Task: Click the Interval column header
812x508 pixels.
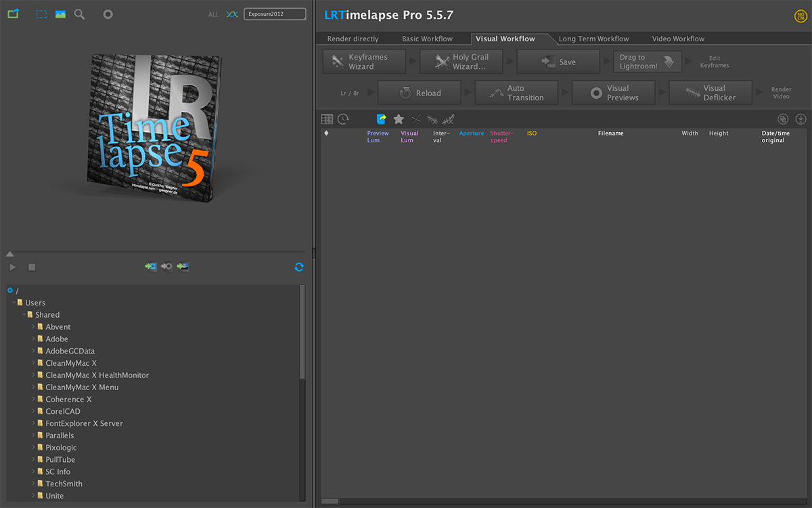Action: 441,137
